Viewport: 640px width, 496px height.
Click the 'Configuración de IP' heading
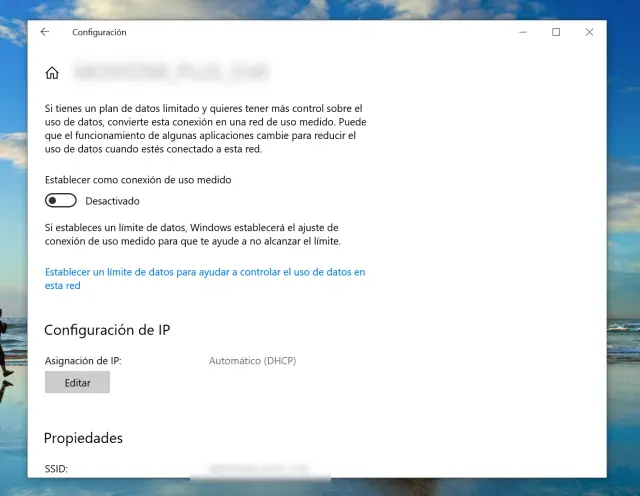[x=113, y=330]
